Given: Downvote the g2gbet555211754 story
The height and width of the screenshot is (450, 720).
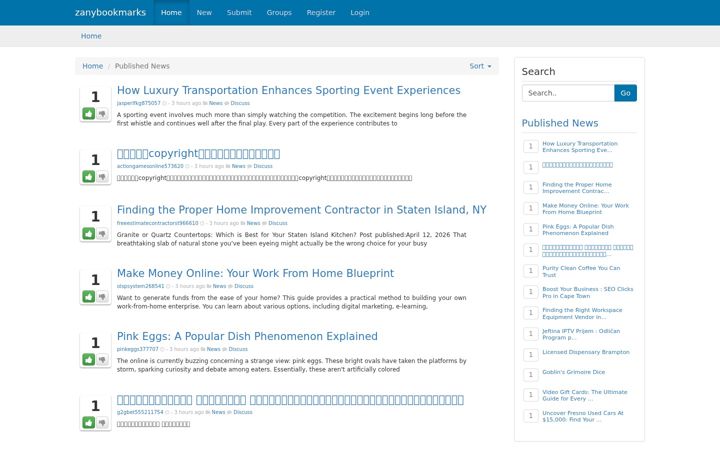Looking at the screenshot, I should click(102, 422).
